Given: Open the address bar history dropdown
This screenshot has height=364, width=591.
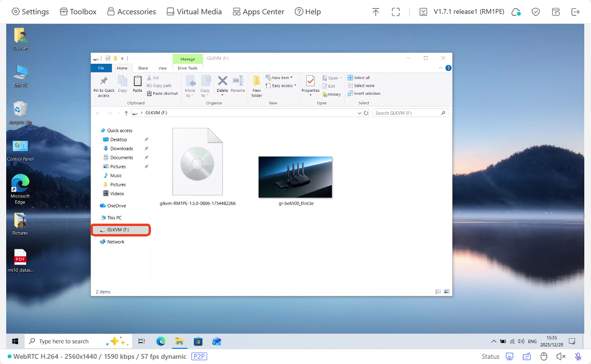Looking at the screenshot, I should pyautogui.click(x=360, y=113).
